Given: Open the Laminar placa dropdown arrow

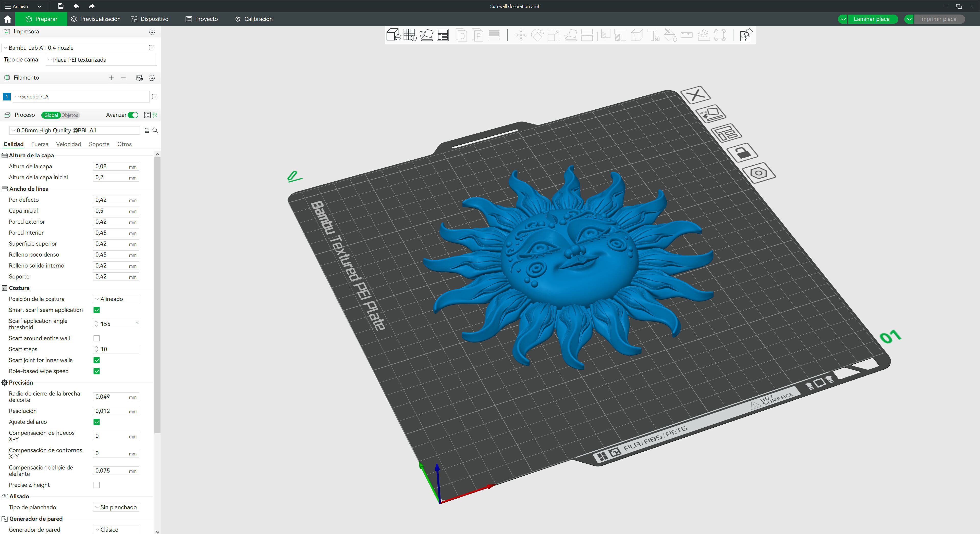Looking at the screenshot, I should click(843, 19).
